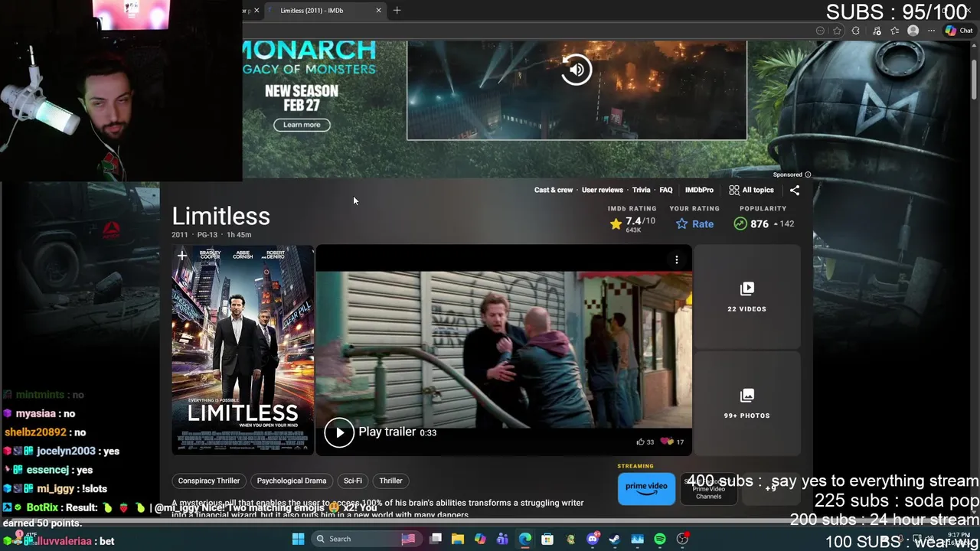Screen dimensions: 980x551
Task: Open the 99+ Photos gallery
Action: 746,403
